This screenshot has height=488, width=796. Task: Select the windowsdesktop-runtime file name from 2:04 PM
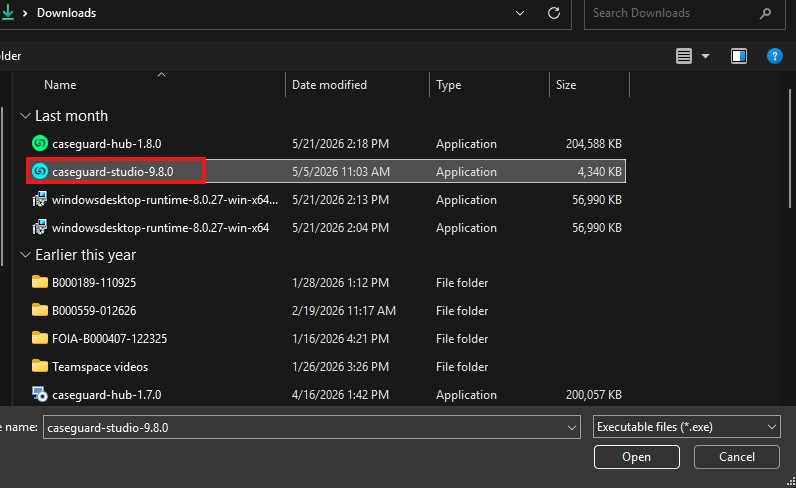160,227
